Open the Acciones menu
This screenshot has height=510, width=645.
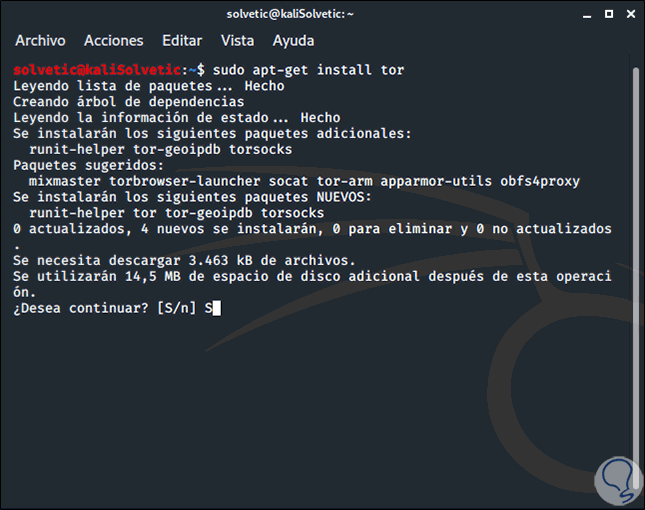113,41
